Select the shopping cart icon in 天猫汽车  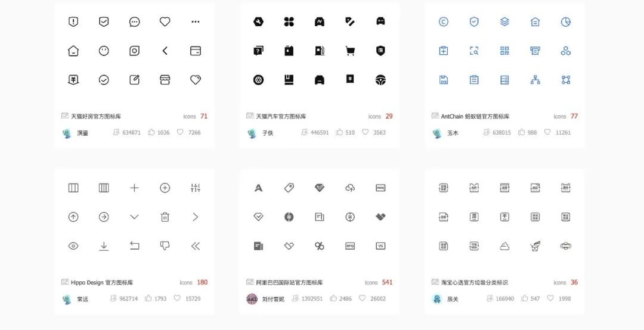tap(350, 51)
